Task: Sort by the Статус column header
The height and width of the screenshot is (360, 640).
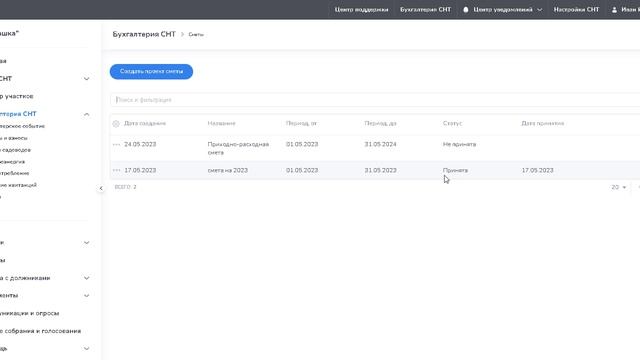Action: tap(452, 123)
